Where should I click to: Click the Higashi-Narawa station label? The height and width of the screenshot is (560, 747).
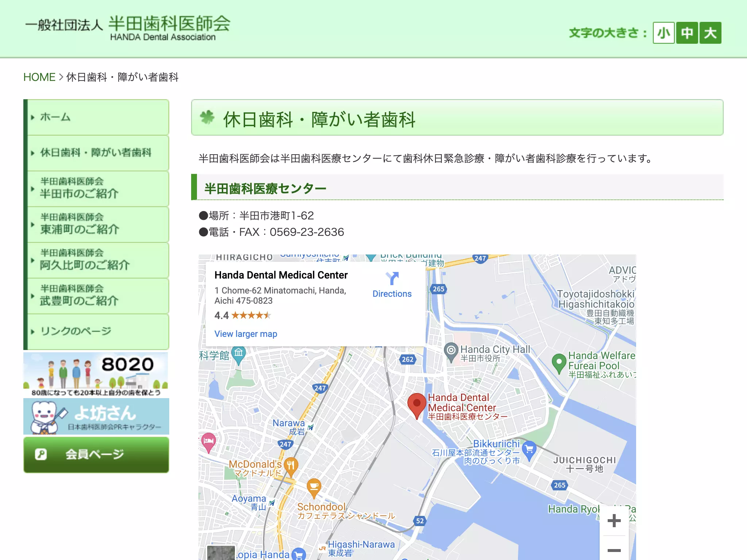[x=361, y=548]
